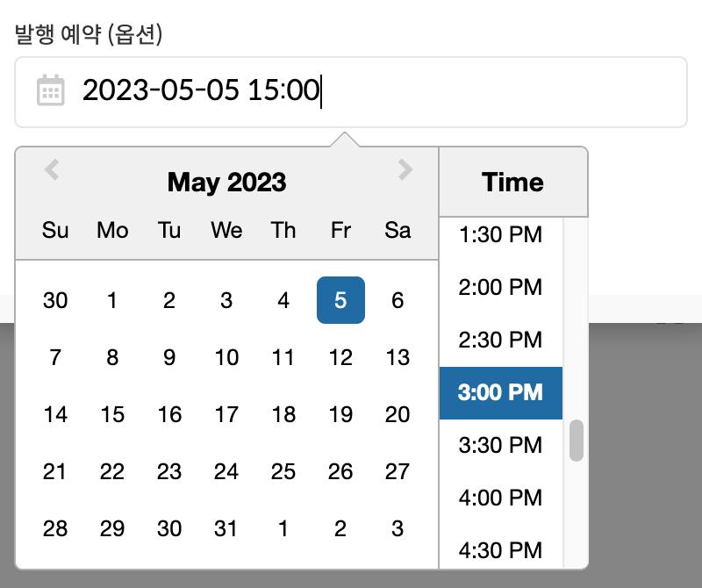Choose 1:30 PM from time list
This screenshot has height=588, width=702.
coord(500,235)
